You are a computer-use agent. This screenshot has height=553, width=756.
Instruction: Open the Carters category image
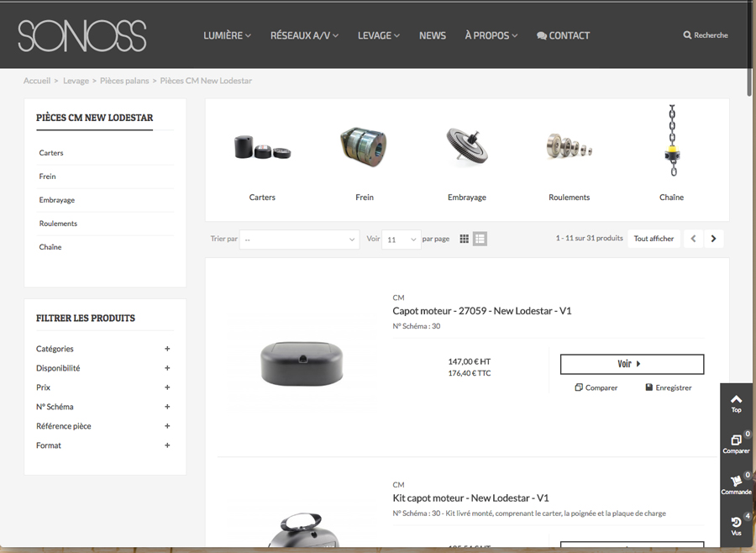(x=262, y=147)
